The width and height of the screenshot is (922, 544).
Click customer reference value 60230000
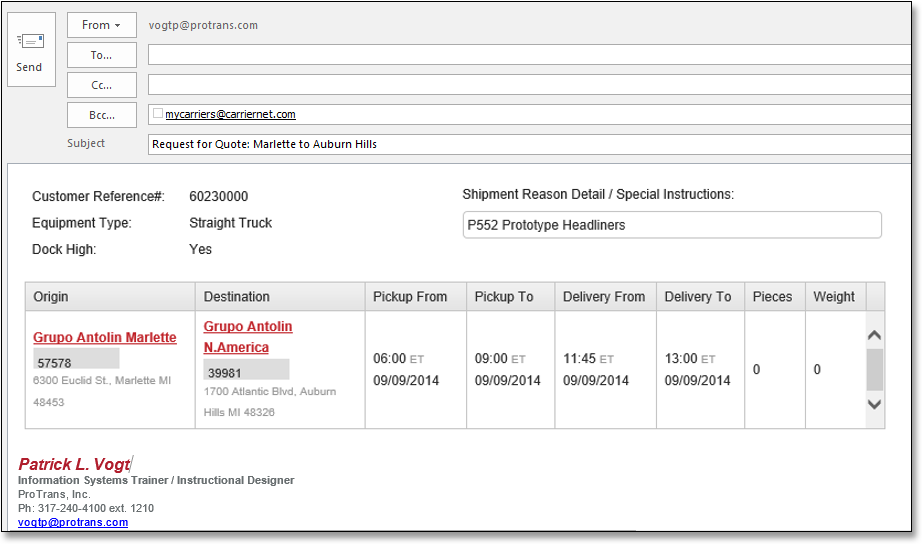pyautogui.click(x=219, y=196)
